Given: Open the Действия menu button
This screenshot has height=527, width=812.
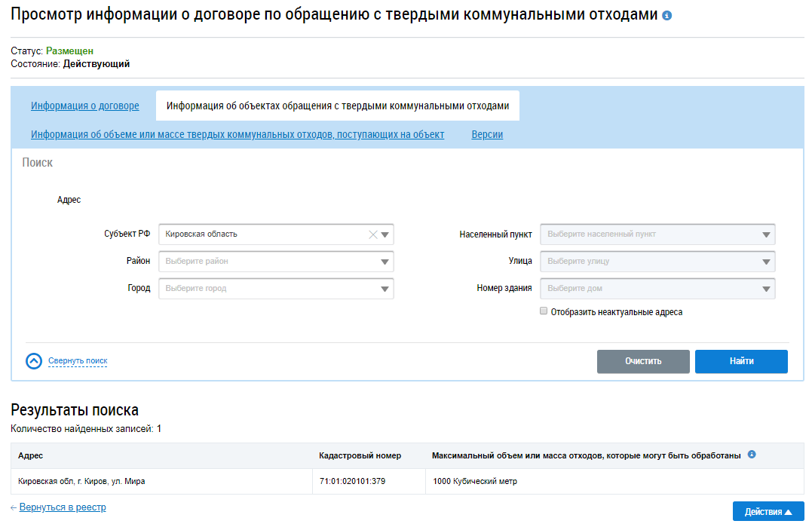Looking at the screenshot, I should (x=768, y=512).
